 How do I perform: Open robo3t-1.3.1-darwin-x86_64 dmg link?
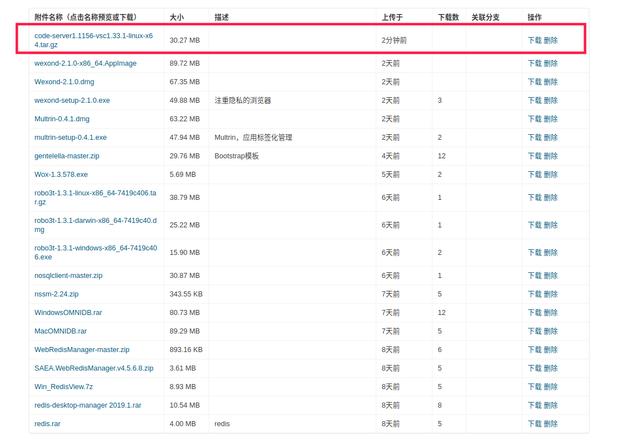pos(96,225)
